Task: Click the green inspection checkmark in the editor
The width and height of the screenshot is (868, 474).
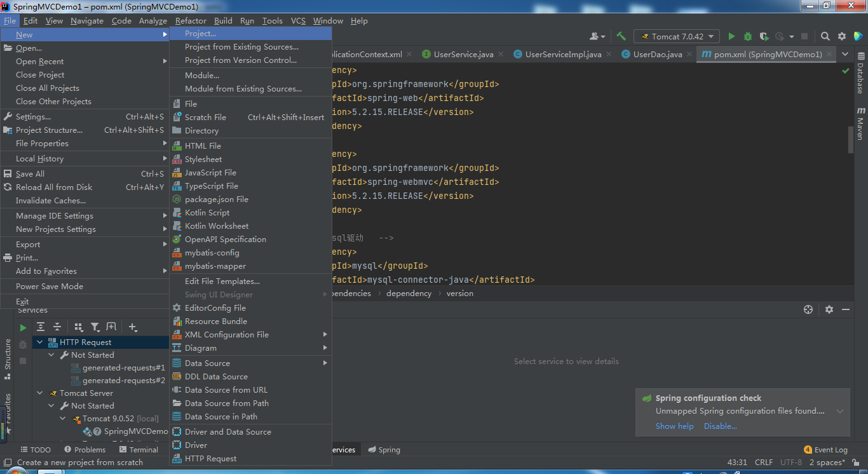Action: [845, 71]
